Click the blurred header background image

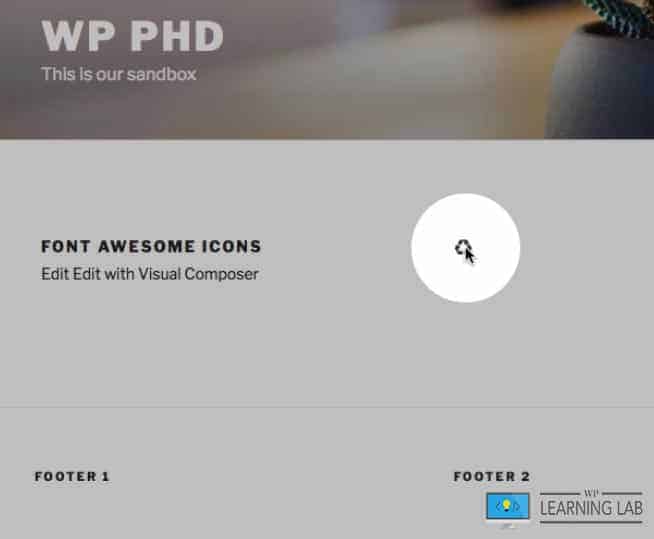327,69
